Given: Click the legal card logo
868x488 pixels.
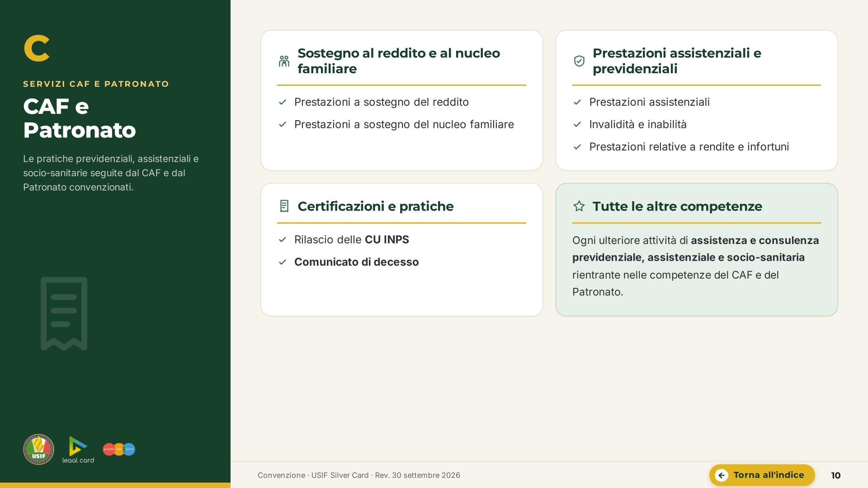Looking at the screenshot, I should click(x=78, y=450).
